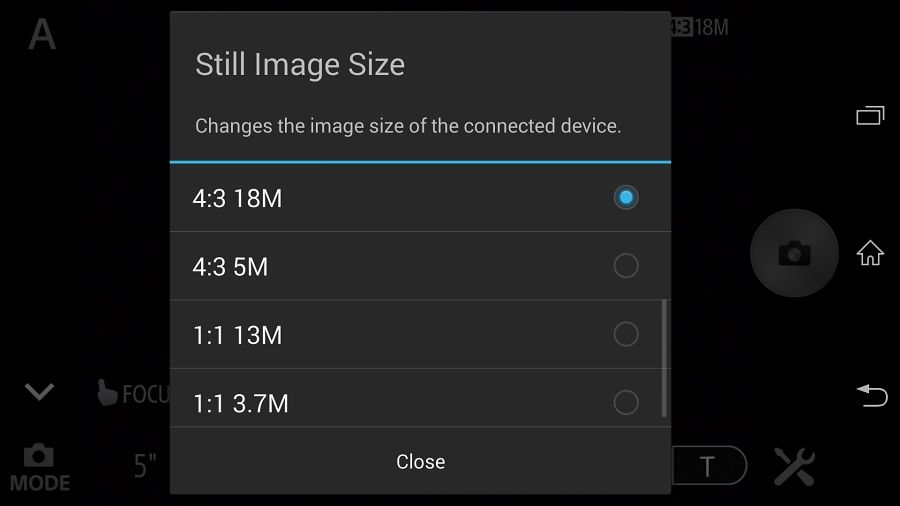Tap the Android home icon
The height and width of the screenshot is (506, 900).
(870, 253)
